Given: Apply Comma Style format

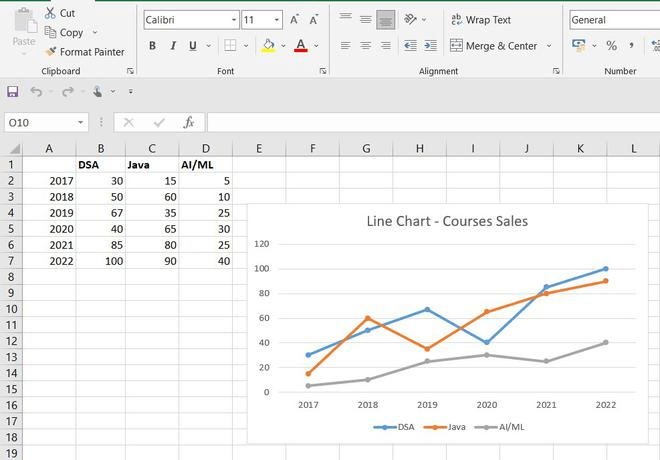Looking at the screenshot, I should coord(631,45).
